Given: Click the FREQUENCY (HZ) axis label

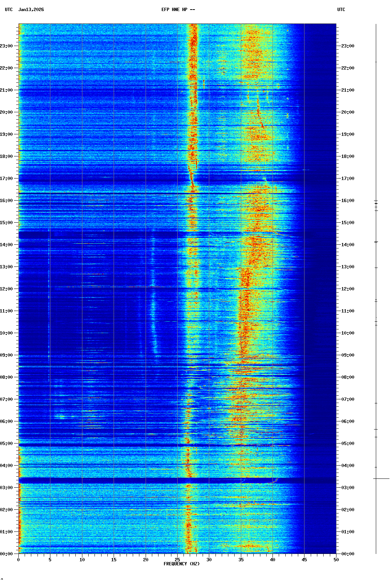Looking at the screenshot, I should click(x=182, y=564).
